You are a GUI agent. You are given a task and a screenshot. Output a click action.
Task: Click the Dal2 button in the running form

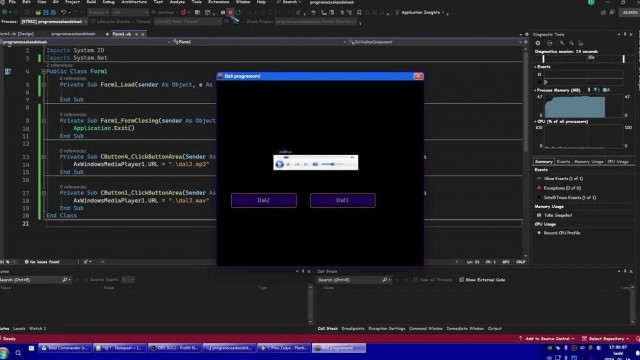(x=264, y=200)
